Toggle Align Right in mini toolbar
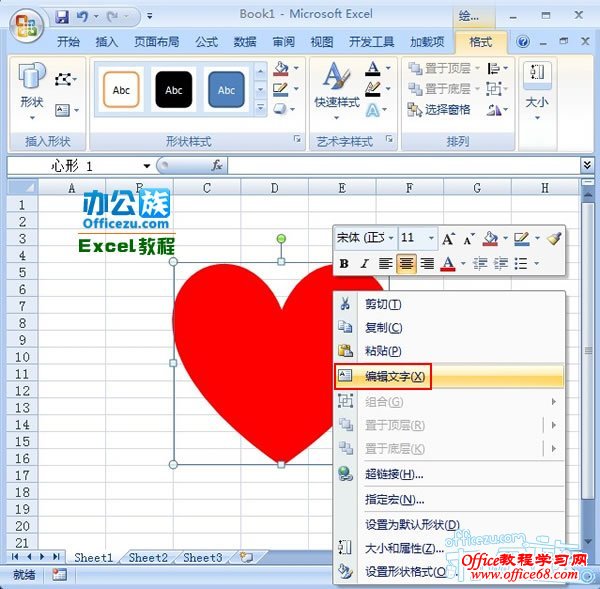The height and width of the screenshot is (589, 600). pyautogui.click(x=427, y=264)
